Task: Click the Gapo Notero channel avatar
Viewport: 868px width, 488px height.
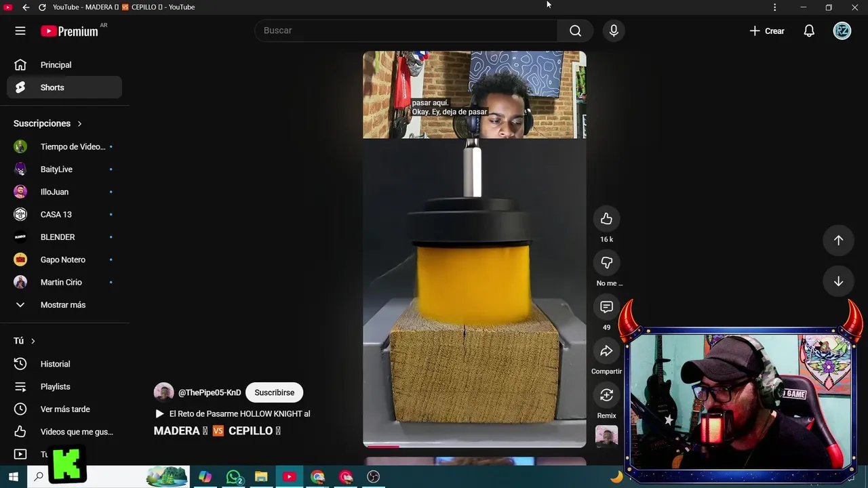Action: [x=20, y=260]
